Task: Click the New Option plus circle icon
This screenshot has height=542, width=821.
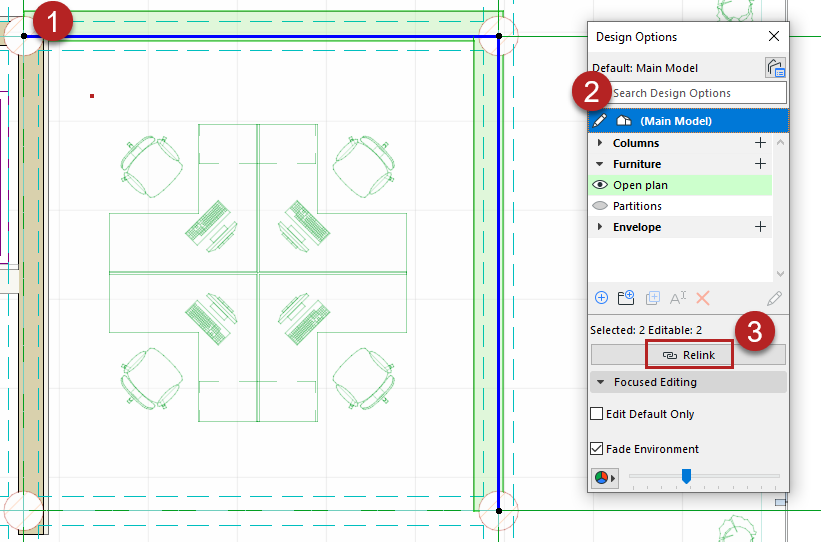Action: point(602,298)
